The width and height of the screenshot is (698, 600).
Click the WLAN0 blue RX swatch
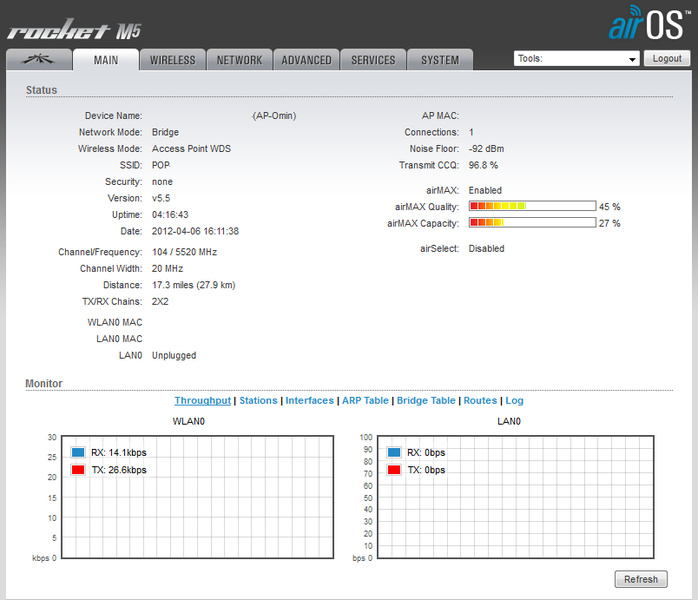tap(78, 452)
